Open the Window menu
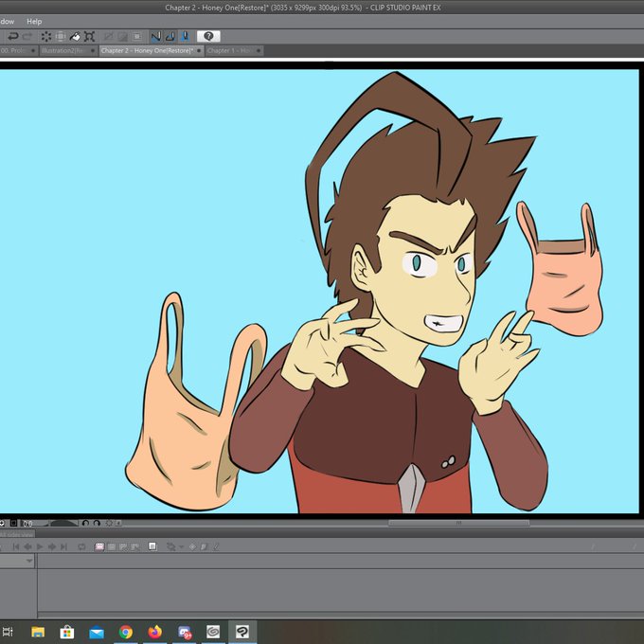 (8, 22)
